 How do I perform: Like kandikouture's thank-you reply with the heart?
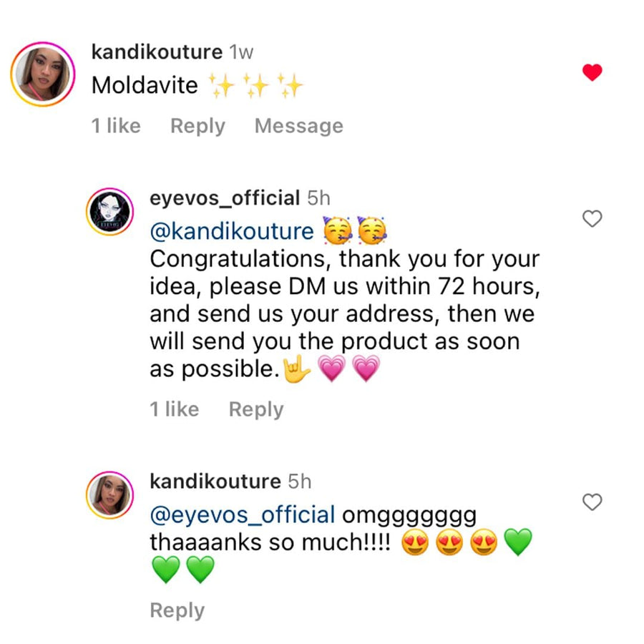pos(592,502)
